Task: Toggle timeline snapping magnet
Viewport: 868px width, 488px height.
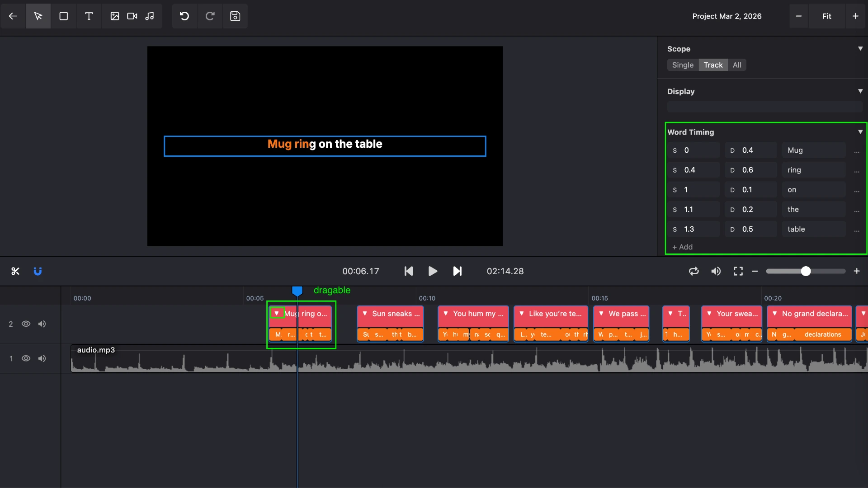Action: coord(38,271)
